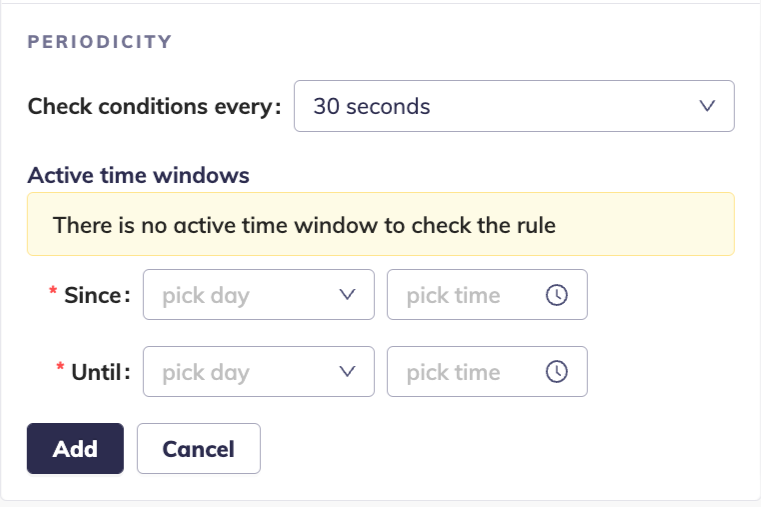Click the chevron arrow of the 30 seconds dropdown

[707, 106]
